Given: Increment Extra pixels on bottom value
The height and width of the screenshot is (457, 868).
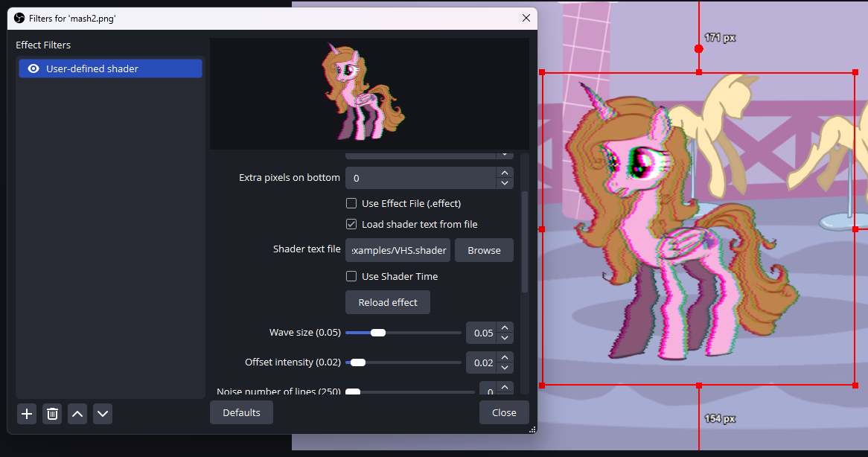Looking at the screenshot, I should point(505,173).
